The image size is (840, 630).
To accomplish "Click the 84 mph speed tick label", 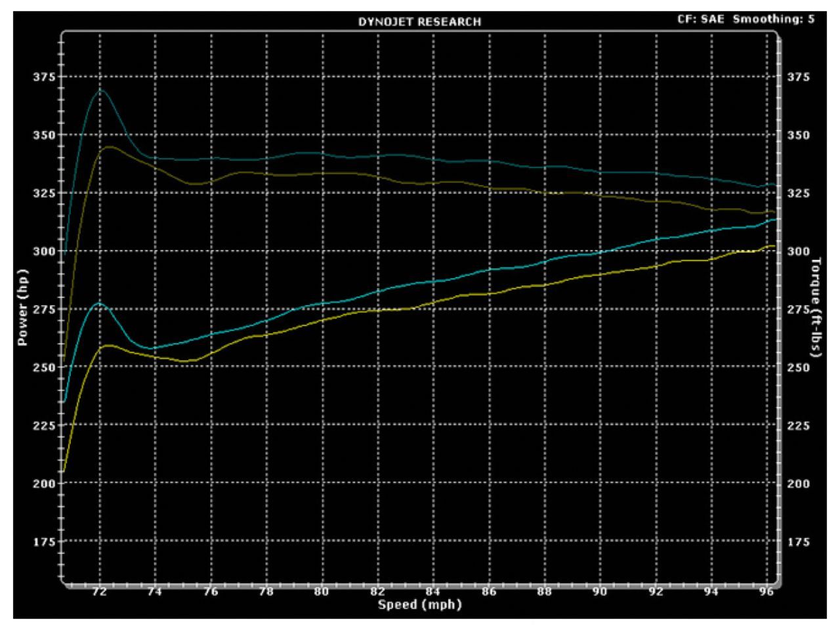I will click(432, 591).
